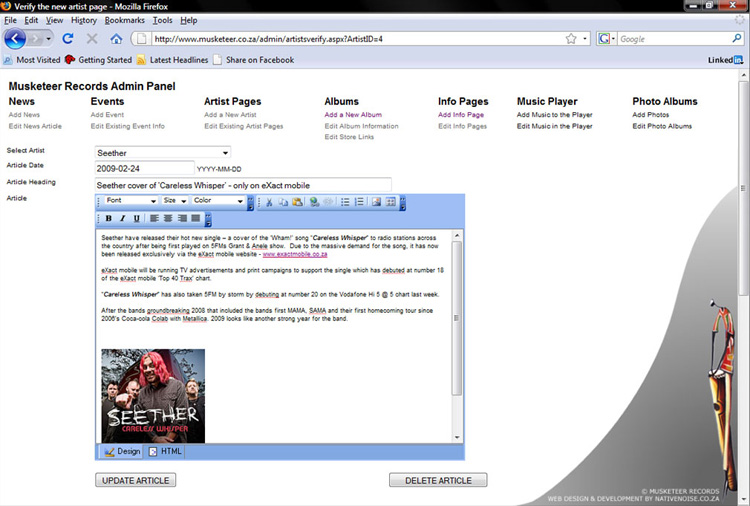Open the Add a New Album link
The width and height of the screenshot is (750, 506).
[x=353, y=115]
